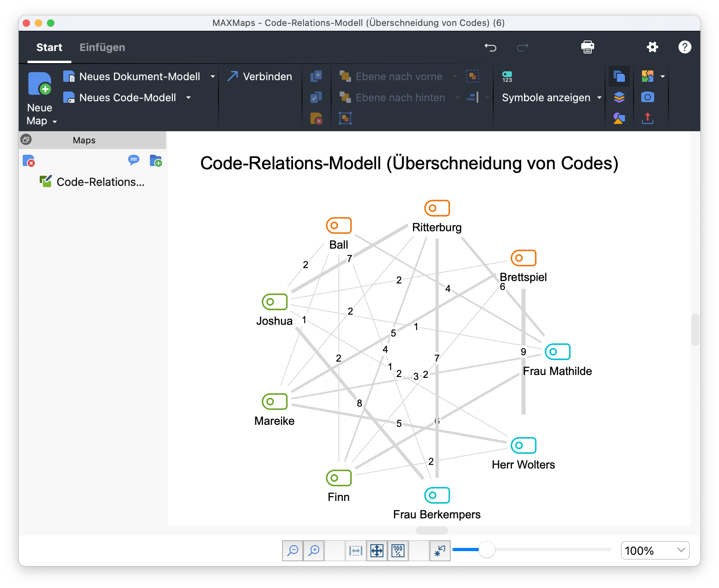Switch to the Einfügen tab
Viewport: 719px width, 588px height.
[102, 47]
